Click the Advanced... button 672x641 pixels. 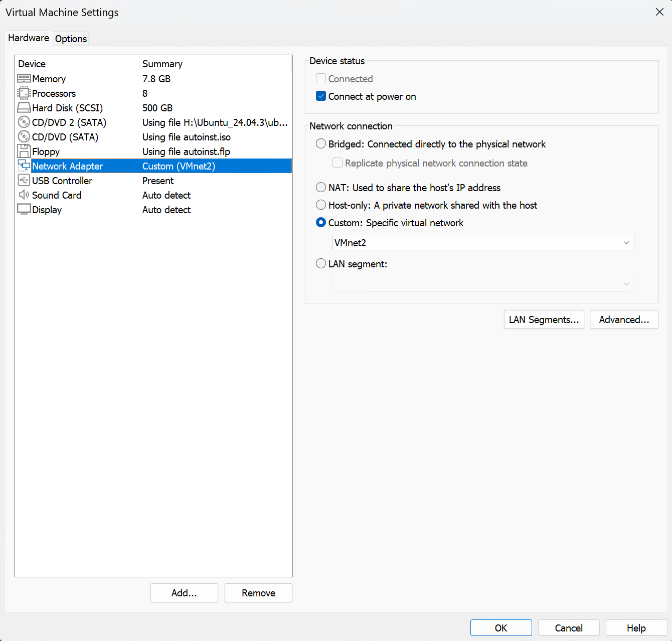(624, 319)
